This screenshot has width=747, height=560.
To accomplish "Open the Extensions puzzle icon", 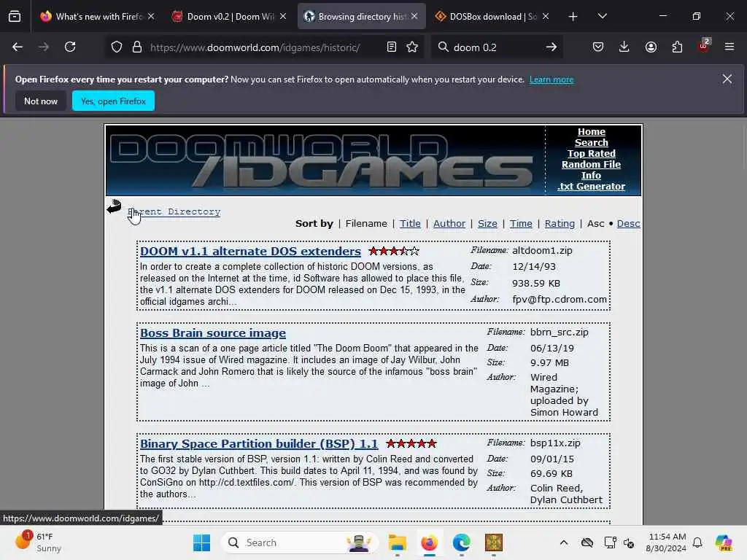I will (677, 47).
